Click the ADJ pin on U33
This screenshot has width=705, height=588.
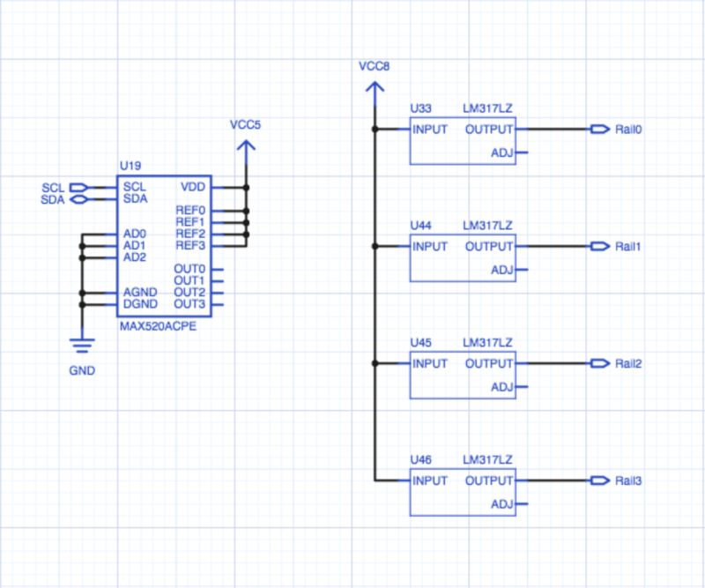click(503, 152)
